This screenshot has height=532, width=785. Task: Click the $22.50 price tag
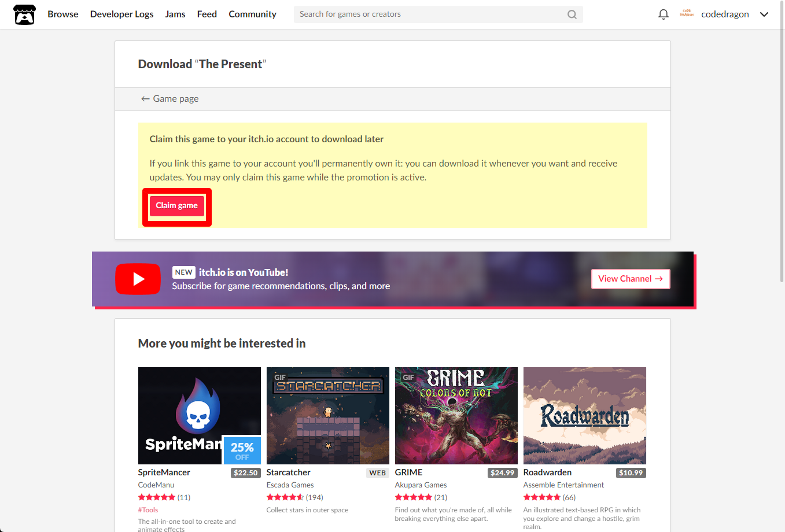(245, 473)
